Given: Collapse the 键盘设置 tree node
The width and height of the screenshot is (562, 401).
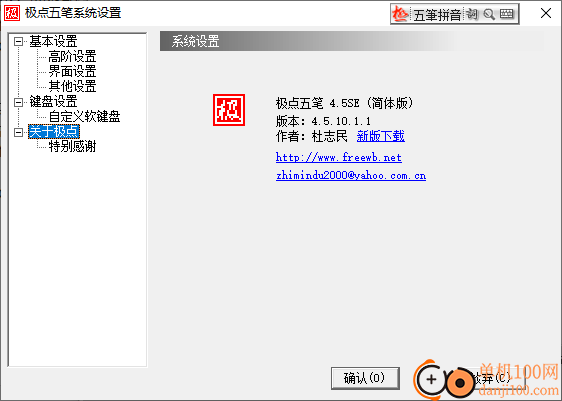Looking at the screenshot, I should point(18,102).
